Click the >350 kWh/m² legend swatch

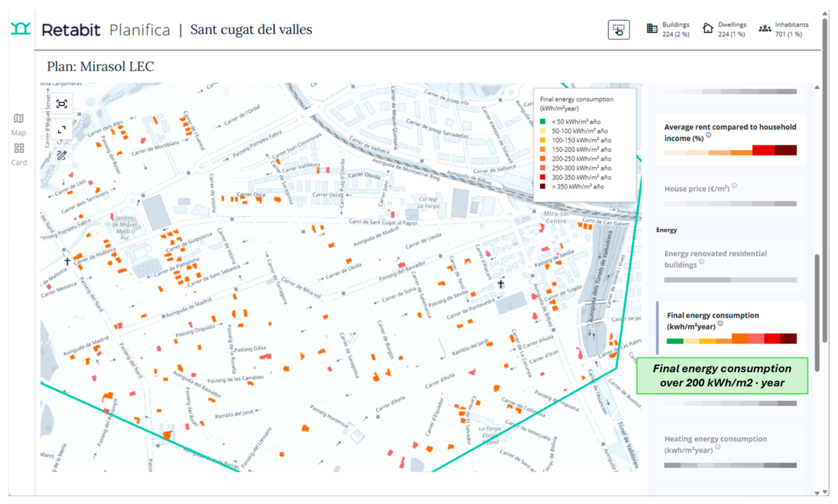click(543, 186)
